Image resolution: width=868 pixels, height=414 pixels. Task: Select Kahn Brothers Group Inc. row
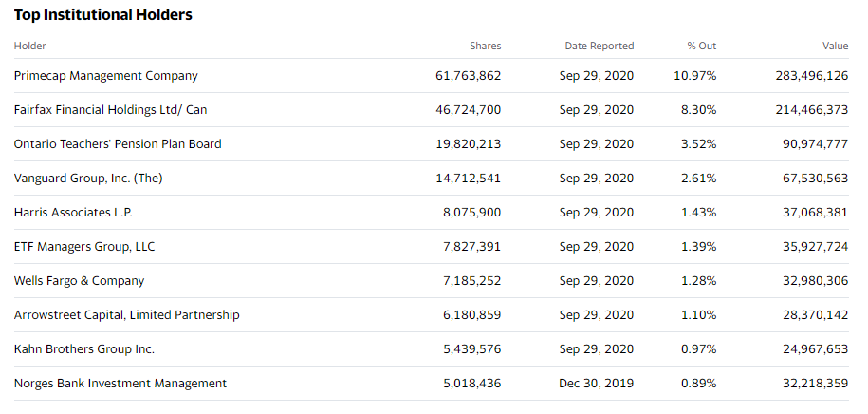click(x=432, y=349)
